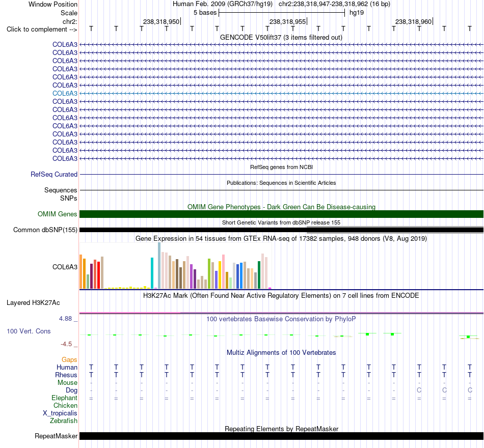Click the dark green OMIM Genes bar

281,214
